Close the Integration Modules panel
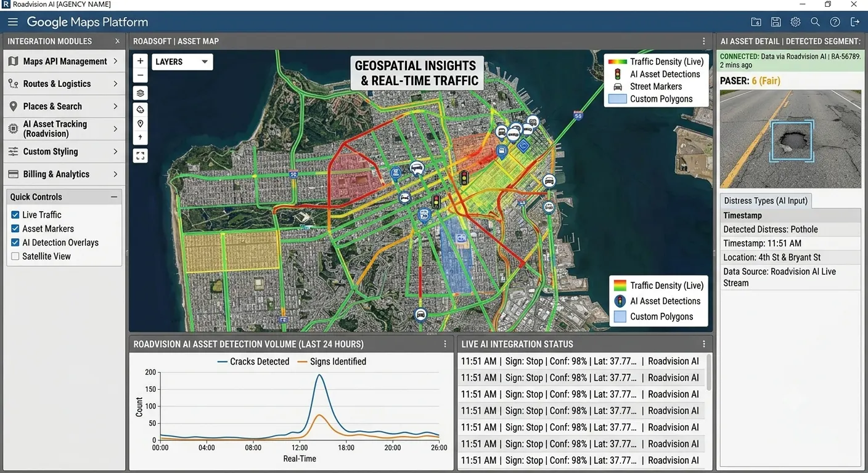The image size is (868, 473). (x=117, y=41)
